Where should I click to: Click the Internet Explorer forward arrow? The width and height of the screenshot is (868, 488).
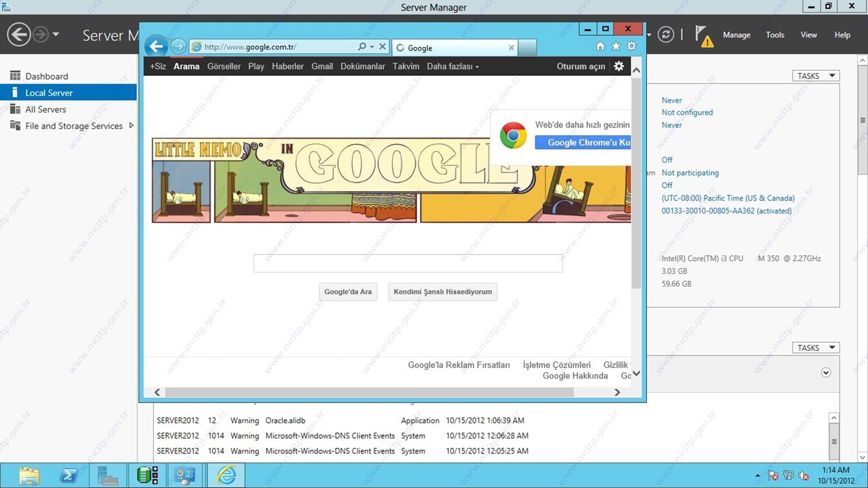(178, 47)
